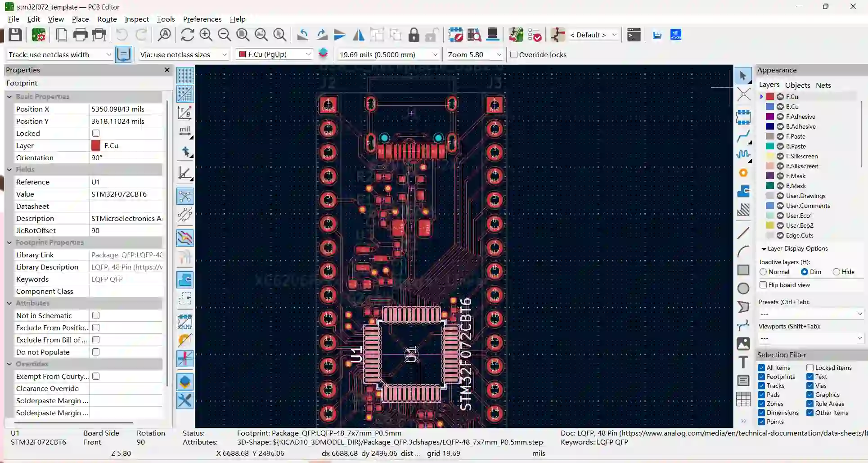Click the Position X value field
Screen dimensions: 868x463
(126, 109)
